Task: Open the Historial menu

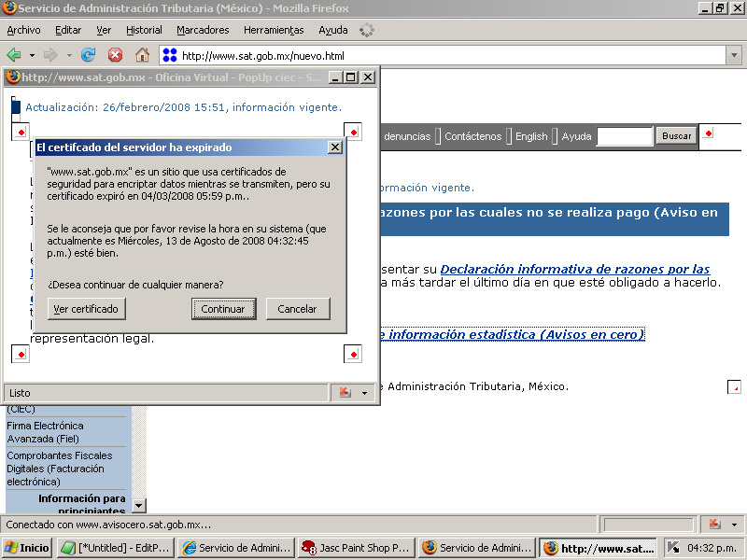Action: 144,30
